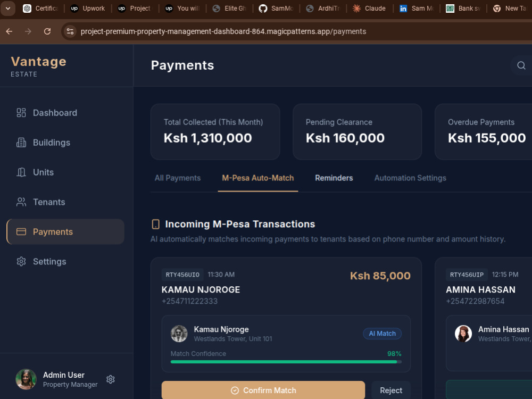Viewport: 532px width, 399px height.
Task: Expand the browser tab search chevron
Action: pos(8,9)
